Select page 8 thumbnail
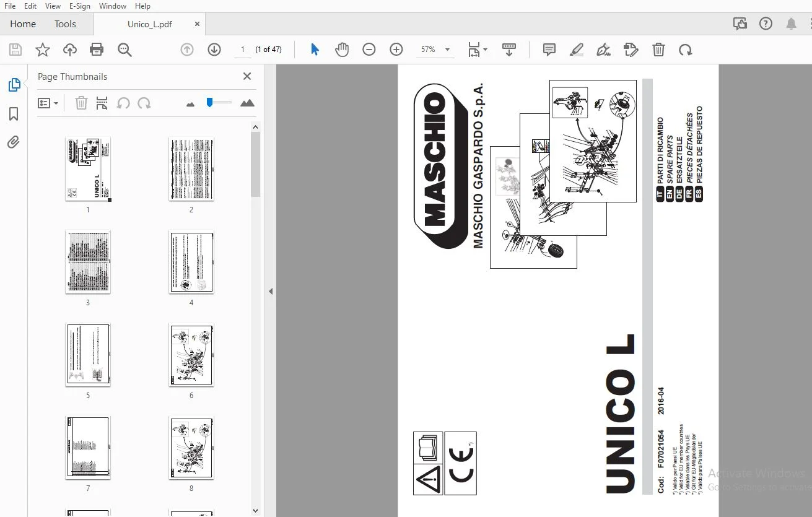 (191, 448)
